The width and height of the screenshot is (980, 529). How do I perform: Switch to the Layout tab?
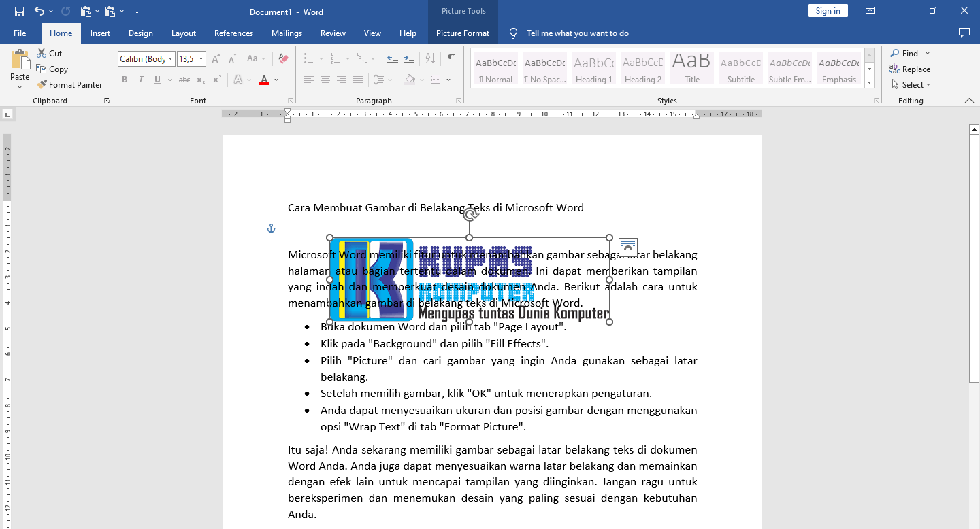(x=184, y=33)
